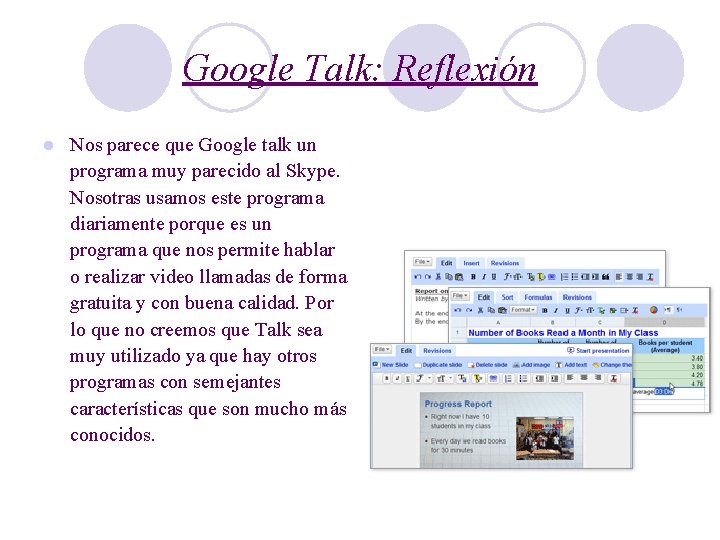The image size is (720, 540).
Task: Open File dropdown in the document editor
Action: (x=422, y=262)
